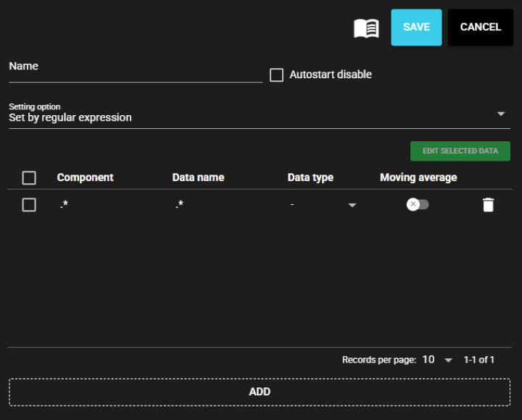Change the Records per page dropdown
Viewport: 522px width, 420px height.
click(438, 360)
